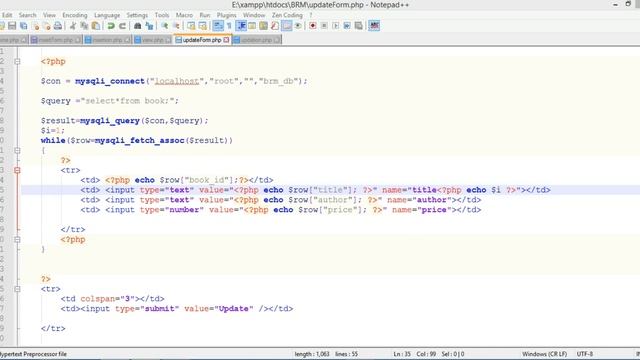Close the view.php tab
The image size is (640, 360).
tap(168, 40)
